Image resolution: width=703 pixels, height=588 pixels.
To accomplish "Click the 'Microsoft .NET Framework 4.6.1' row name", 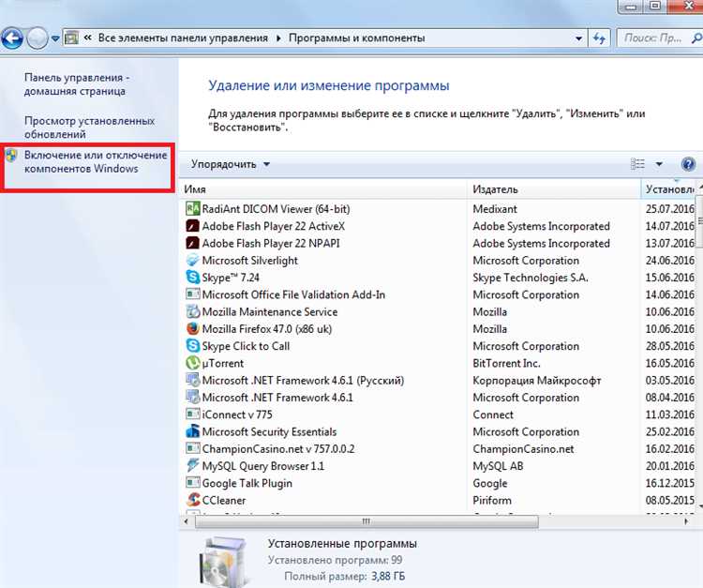I will [x=277, y=398].
